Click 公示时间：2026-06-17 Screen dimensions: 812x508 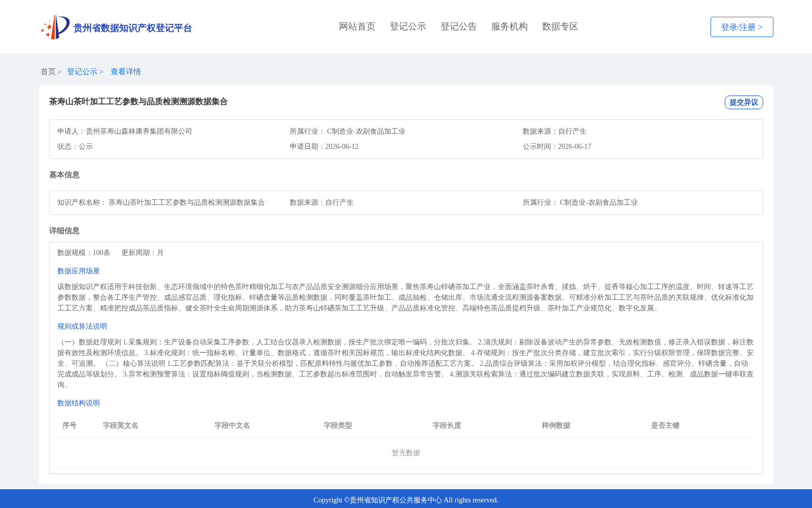click(557, 146)
